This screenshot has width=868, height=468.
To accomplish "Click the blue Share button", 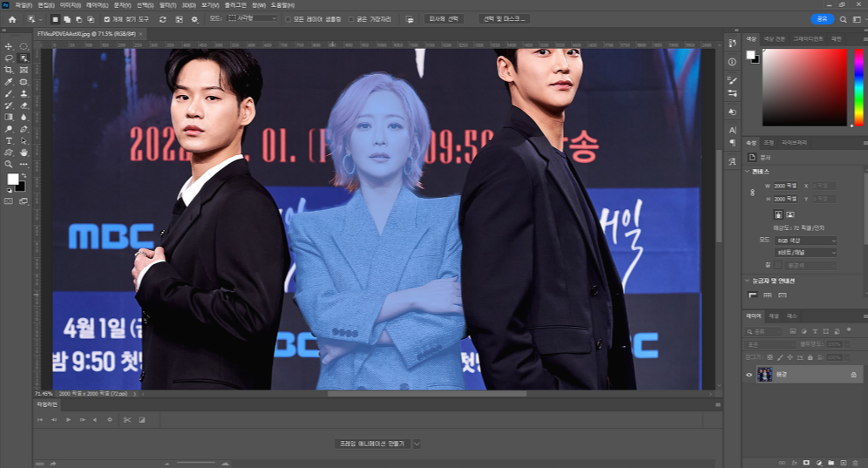I will [823, 19].
